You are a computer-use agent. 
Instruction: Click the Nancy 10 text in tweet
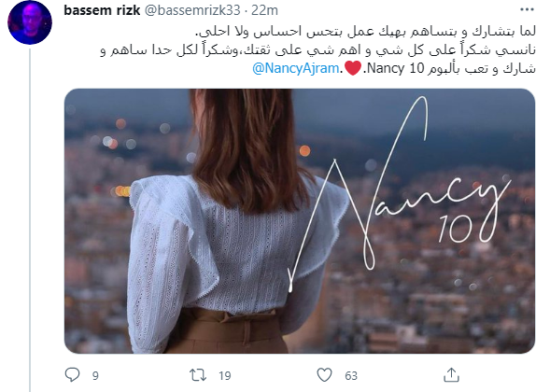pos(396,68)
